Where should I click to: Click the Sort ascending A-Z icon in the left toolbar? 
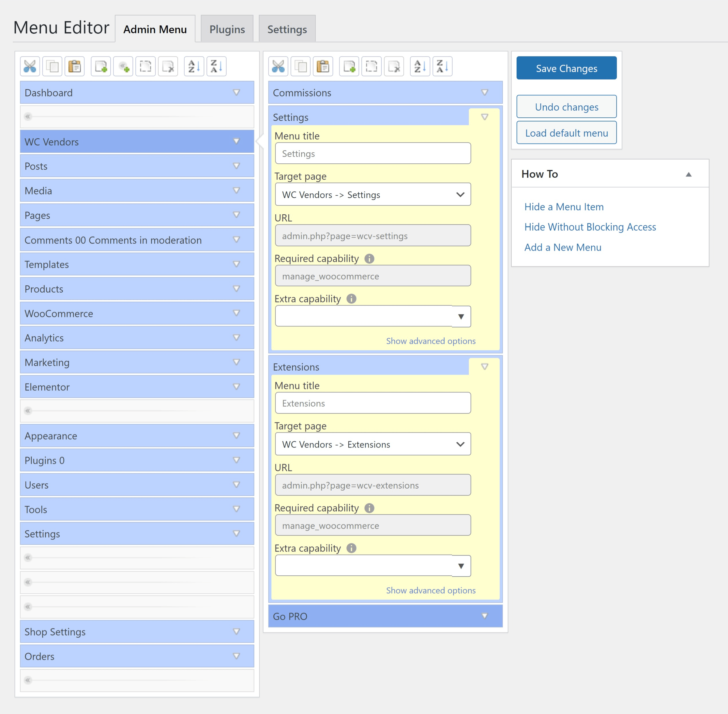point(194,67)
